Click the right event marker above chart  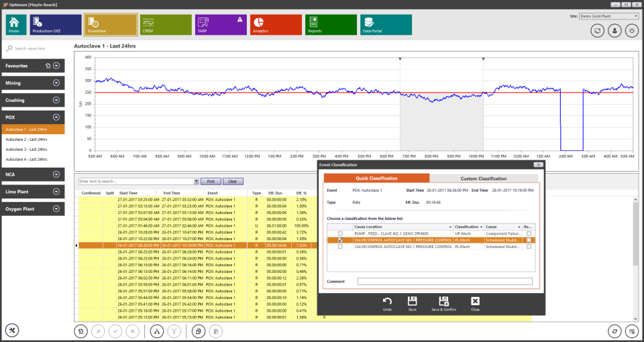tap(484, 59)
